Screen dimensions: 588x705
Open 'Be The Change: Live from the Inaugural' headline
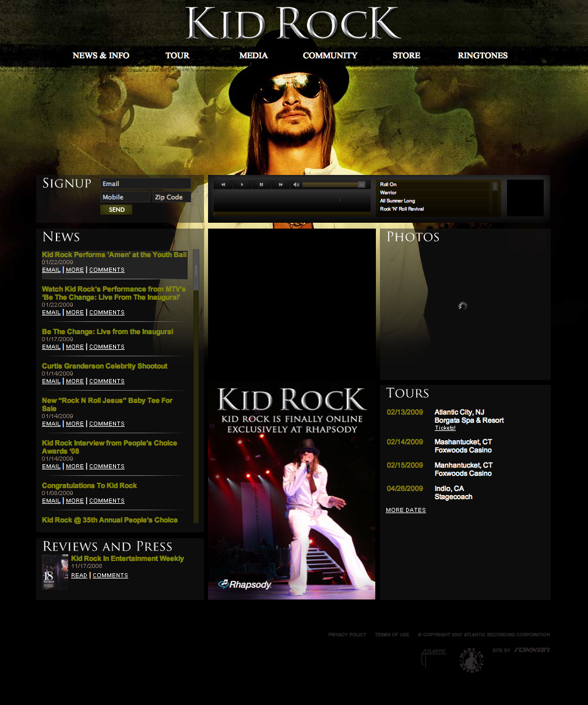coord(108,332)
